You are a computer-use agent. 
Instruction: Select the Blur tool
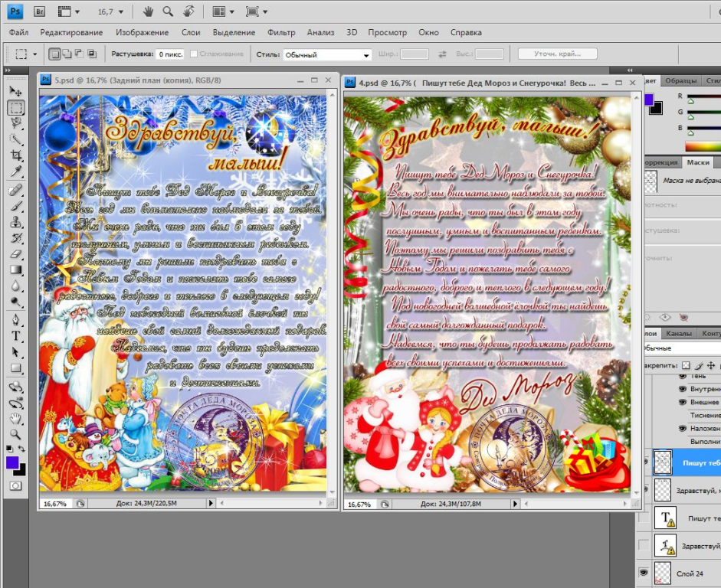tap(15, 286)
